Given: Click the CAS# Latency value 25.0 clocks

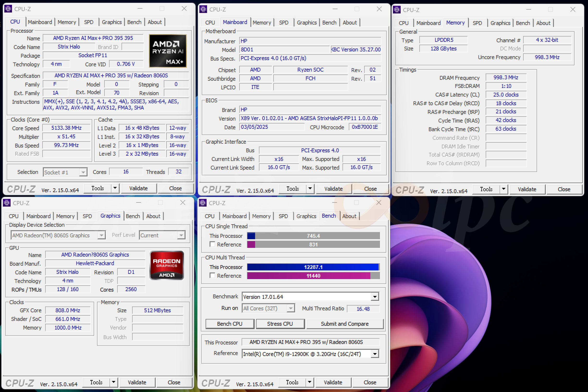Looking at the screenshot, I should [506, 95].
